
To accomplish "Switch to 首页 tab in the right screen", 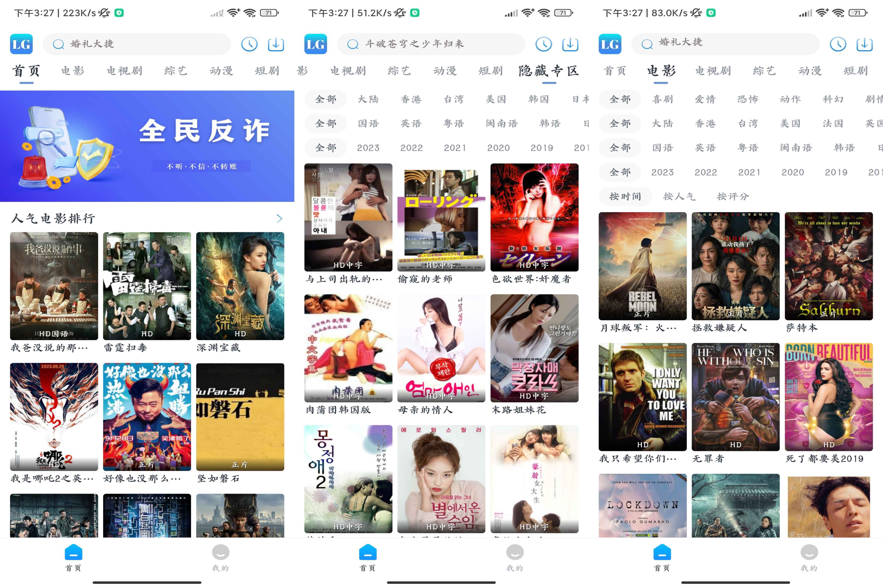I will 615,71.
